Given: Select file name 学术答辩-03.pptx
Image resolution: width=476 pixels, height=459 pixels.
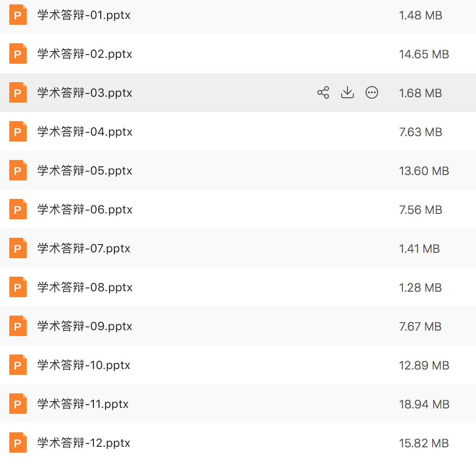Looking at the screenshot, I should coord(85,93).
